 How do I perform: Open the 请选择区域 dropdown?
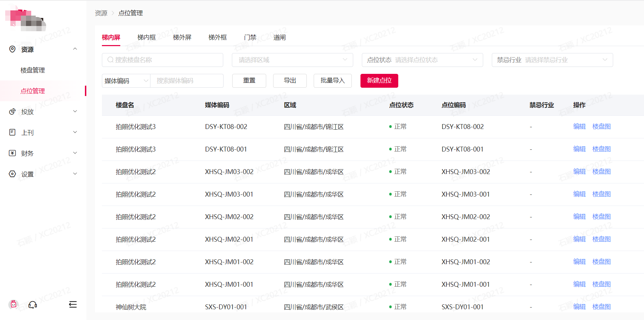tap(293, 60)
